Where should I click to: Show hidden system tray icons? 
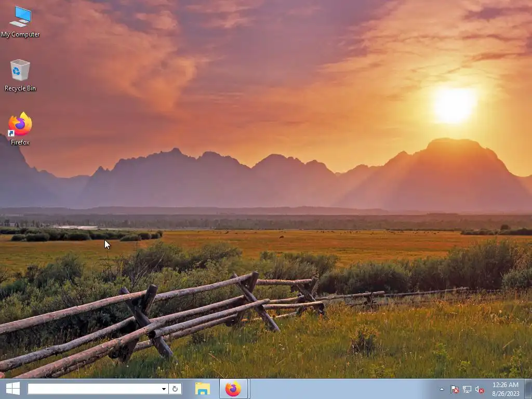click(442, 389)
